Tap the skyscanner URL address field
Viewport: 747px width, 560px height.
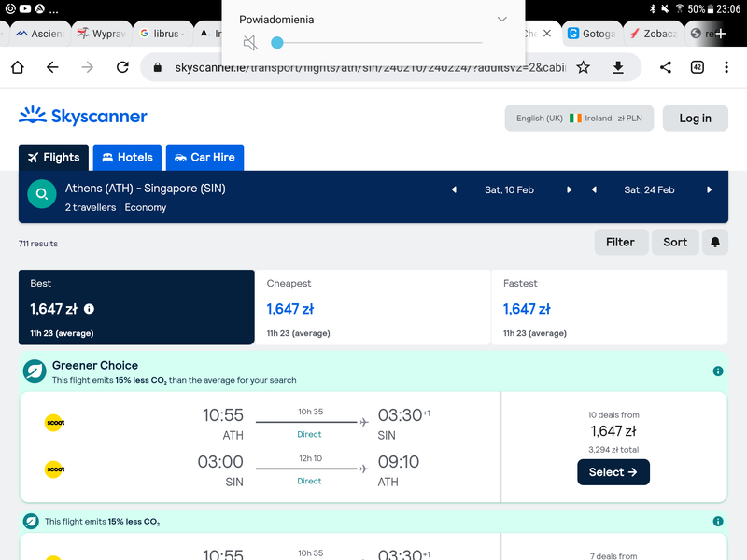pyautogui.click(x=370, y=67)
